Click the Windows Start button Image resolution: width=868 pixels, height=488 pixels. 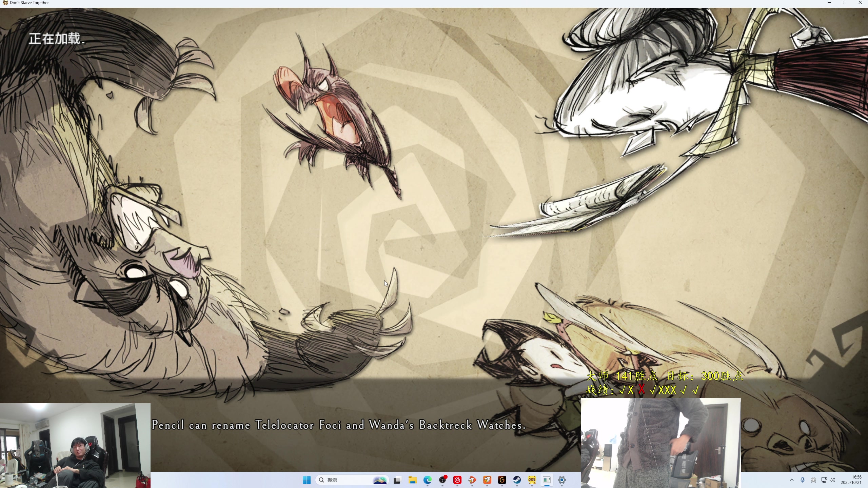click(x=307, y=480)
